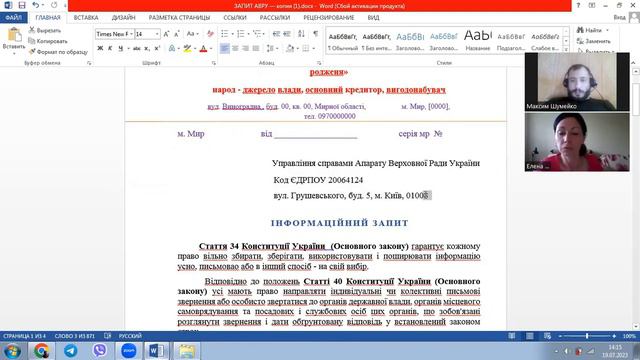Screen dimensions: 640x360
Task: Open Telegram from the taskbar
Action: pyautogui.click(x=71, y=351)
